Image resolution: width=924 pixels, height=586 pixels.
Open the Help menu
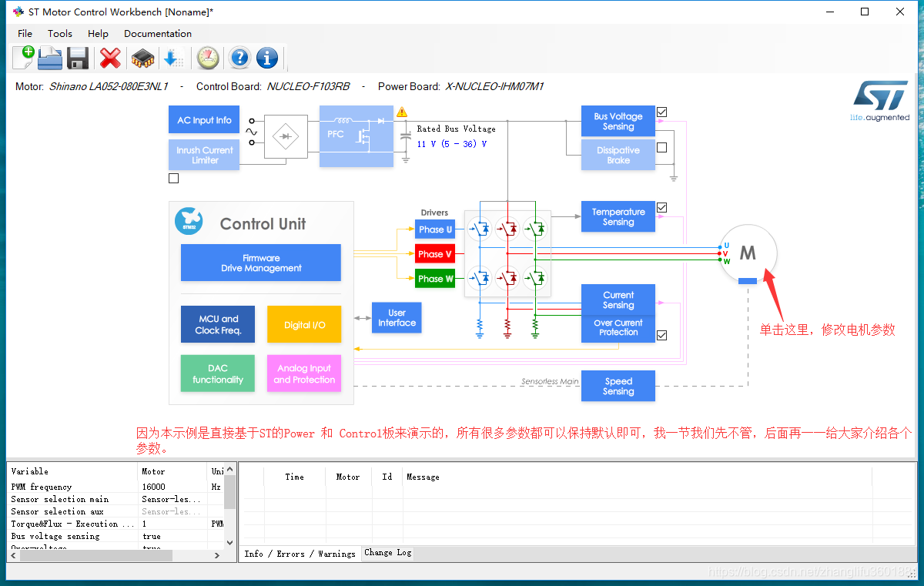[x=98, y=33]
